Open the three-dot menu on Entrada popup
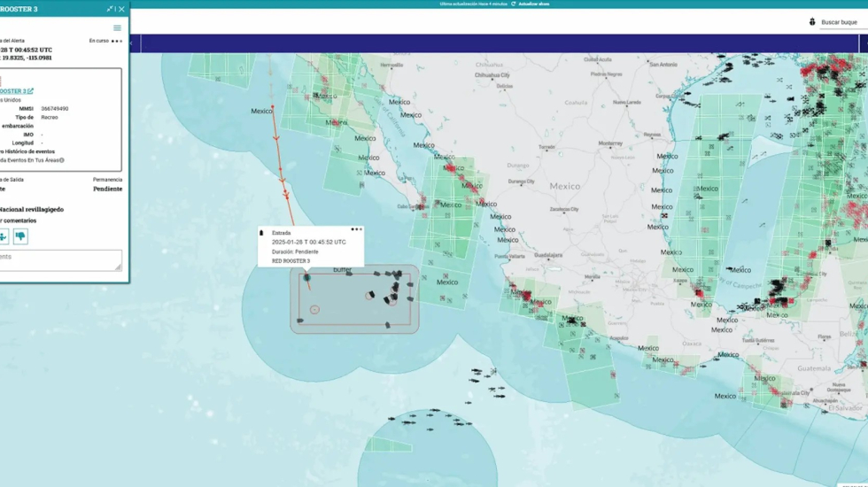868x487 pixels. click(356, 229)
